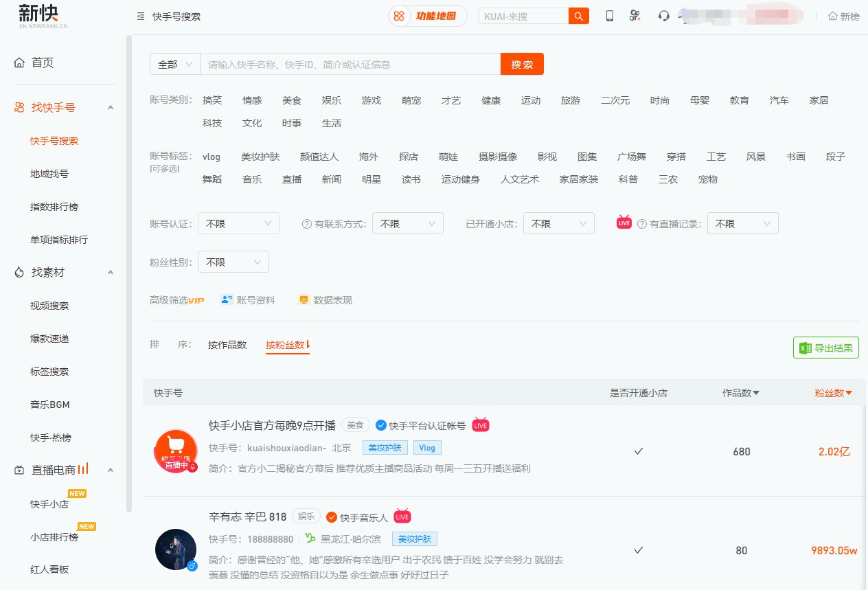Click the sidebar collapse icon beside 快手号搜索
This screenshot has height=590, width=868.
point(141,16)
